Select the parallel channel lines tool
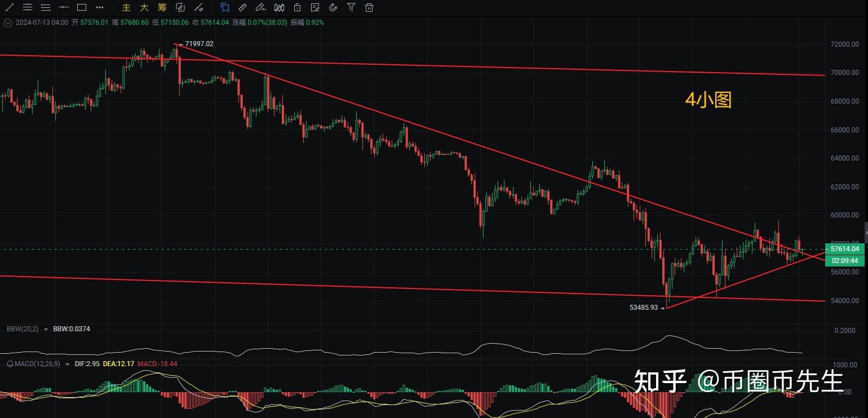The height and width of the screenshot is (418, 868). click(x=46, y=7)
